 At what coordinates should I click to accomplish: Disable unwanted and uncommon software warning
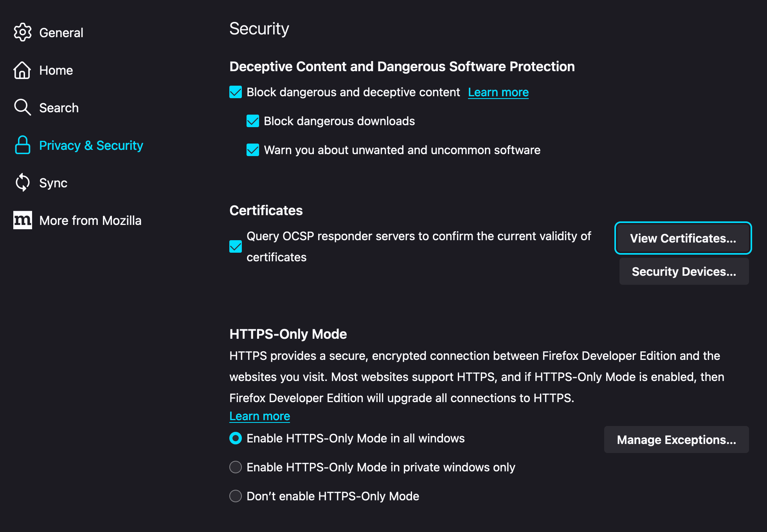click(253, 150)
